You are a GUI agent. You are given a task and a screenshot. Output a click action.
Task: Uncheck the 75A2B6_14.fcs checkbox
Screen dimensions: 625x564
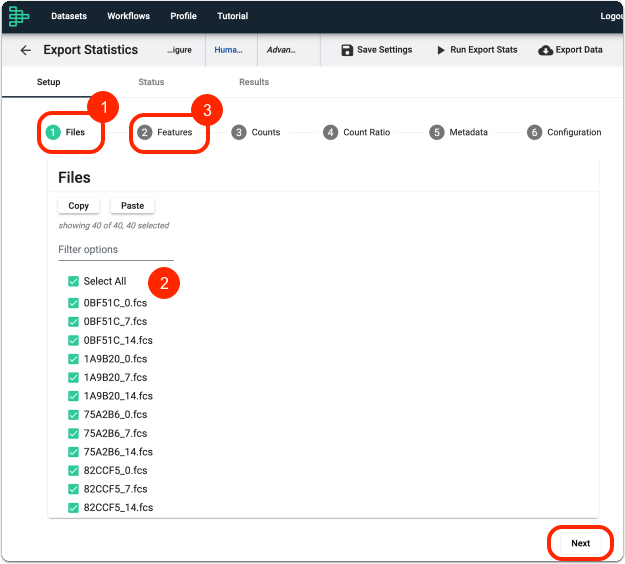73,452
